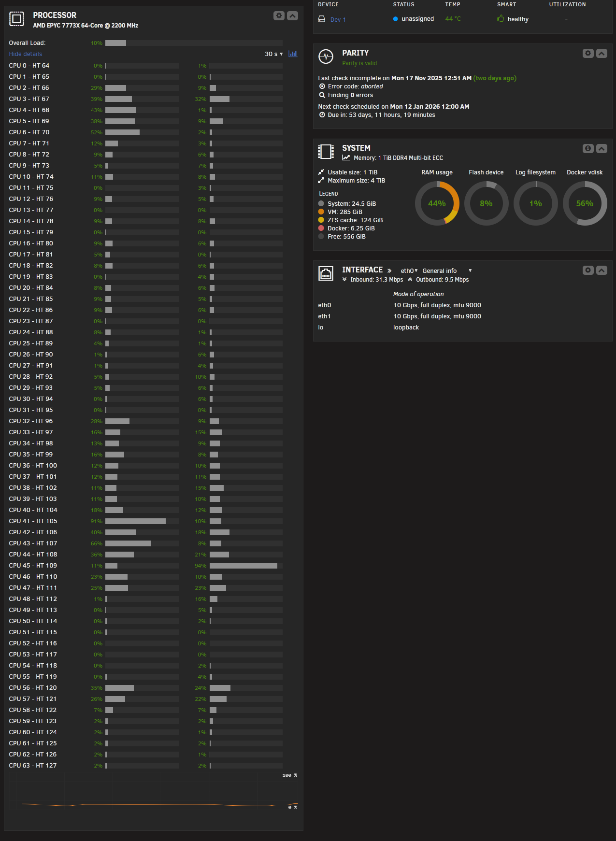Click the RAM usage 44% donut chart
This screenshot has width=616, height=841.
(437, 203)
